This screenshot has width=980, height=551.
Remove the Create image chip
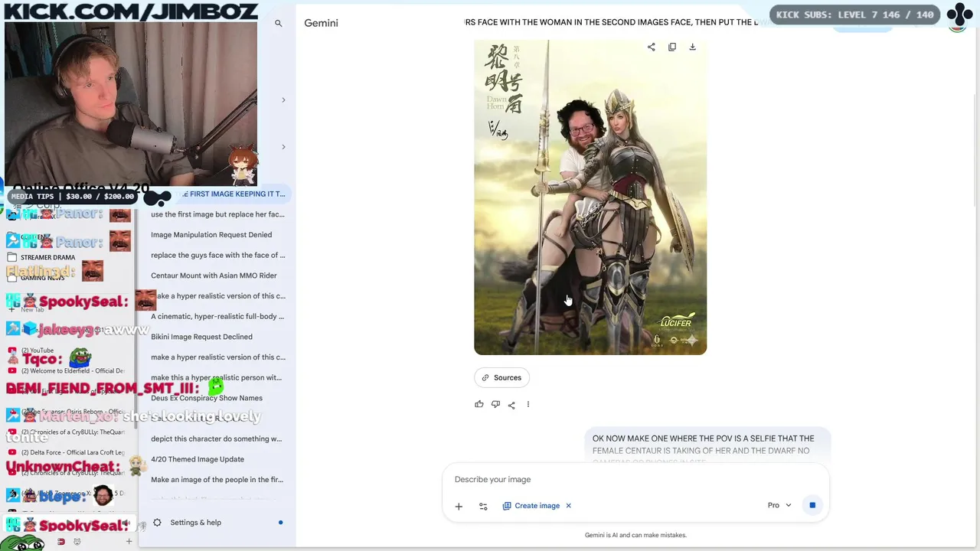[568, 506]
